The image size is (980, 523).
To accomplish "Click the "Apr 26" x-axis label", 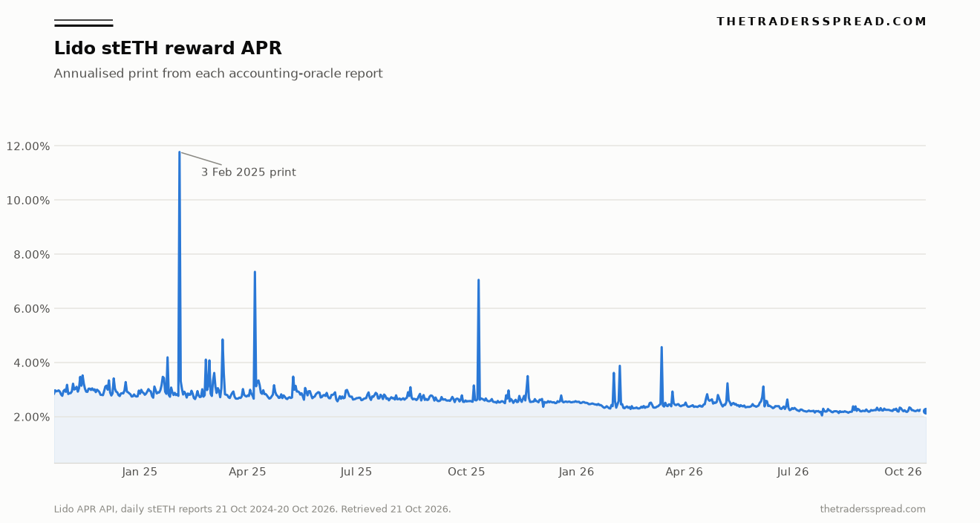I will coord(685,472).
